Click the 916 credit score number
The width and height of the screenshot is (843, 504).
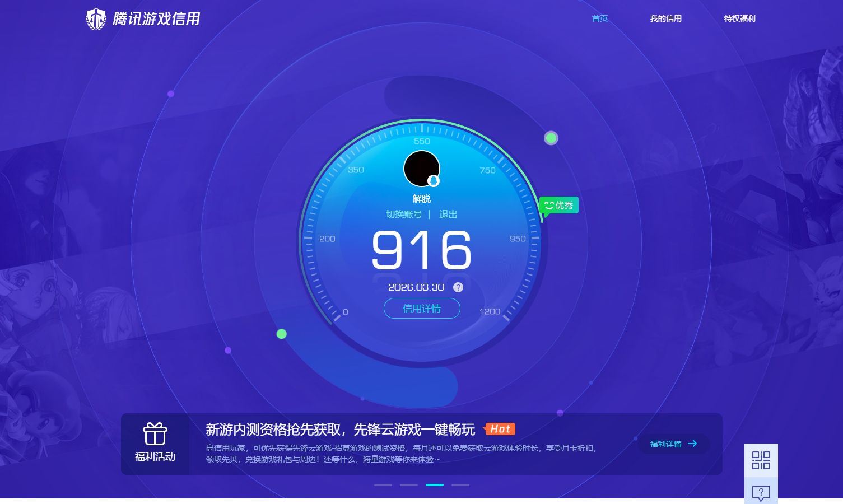[x=422, y=251]
